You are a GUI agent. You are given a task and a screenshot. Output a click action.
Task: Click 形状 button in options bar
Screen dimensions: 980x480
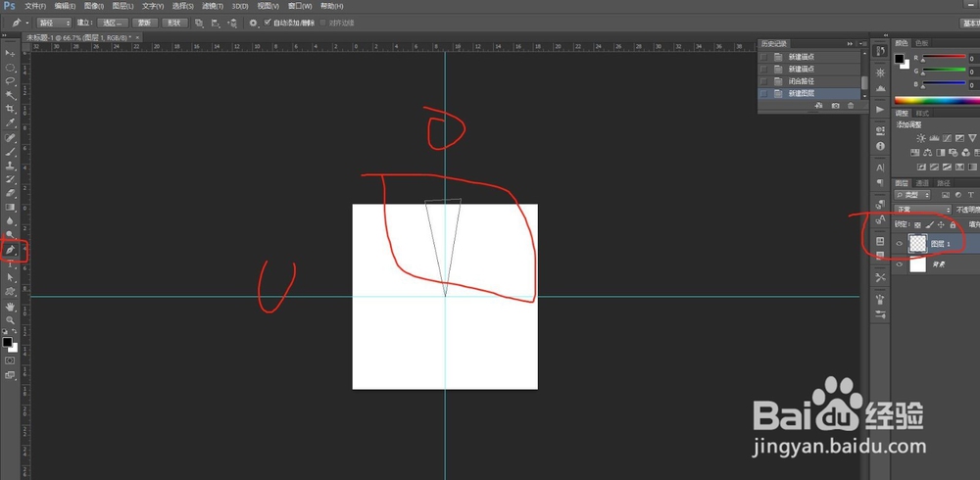(174, 23)
